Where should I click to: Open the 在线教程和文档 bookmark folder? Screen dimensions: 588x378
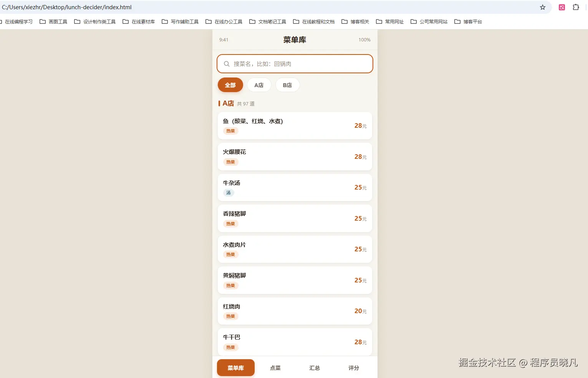tap(314, 21)
